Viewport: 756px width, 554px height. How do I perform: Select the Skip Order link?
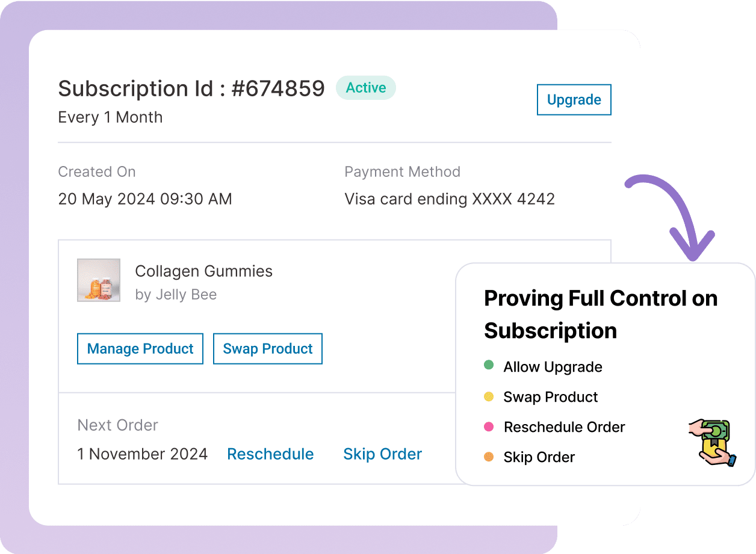click(382, 454)
